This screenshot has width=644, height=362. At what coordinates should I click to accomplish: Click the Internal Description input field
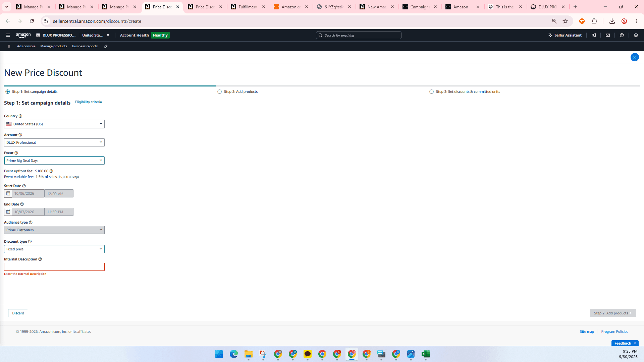tap(54, 267)
